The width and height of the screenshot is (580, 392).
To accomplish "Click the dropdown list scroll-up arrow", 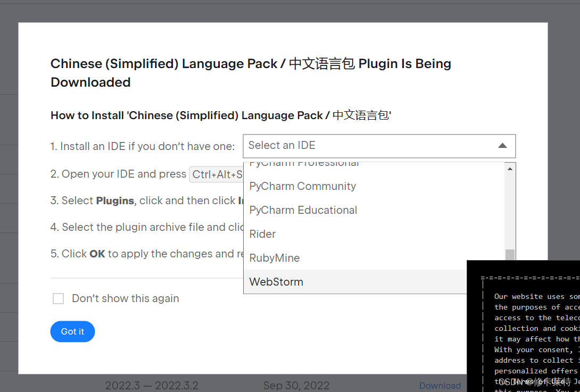I will pyautogui.click(x=510, y=169).
